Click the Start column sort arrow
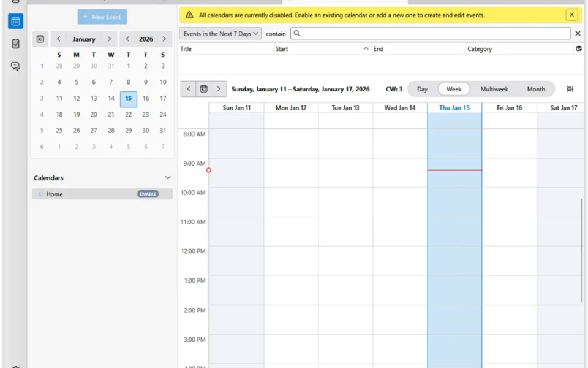588x368 pixels. (x=366, y=49)
